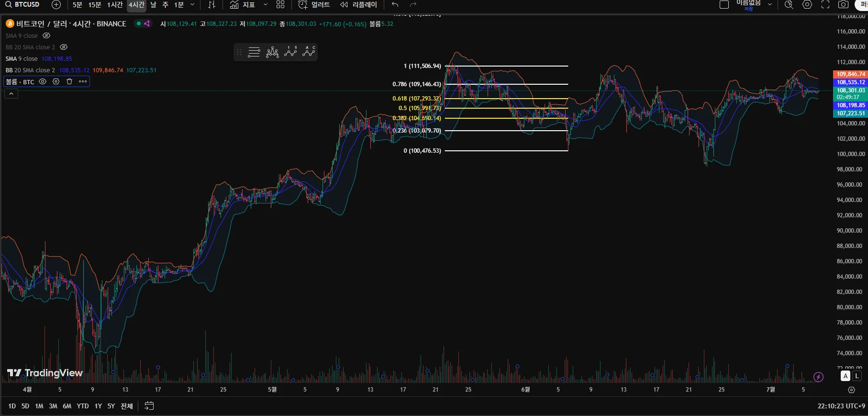The width and height of the screenshot is (868, 416).
Task: Select the daily 날 timeframe
Action: (153, 5)
